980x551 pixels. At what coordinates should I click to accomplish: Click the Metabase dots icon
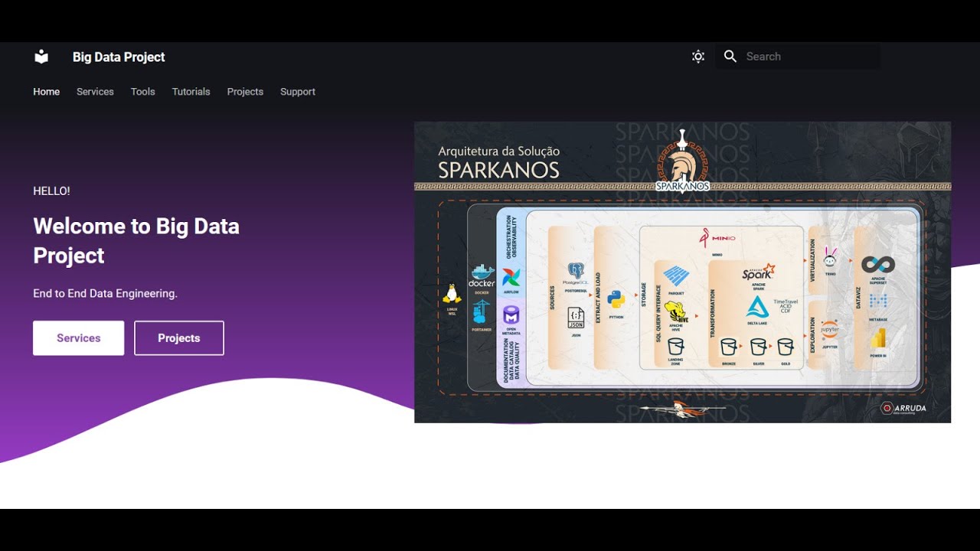878,301
